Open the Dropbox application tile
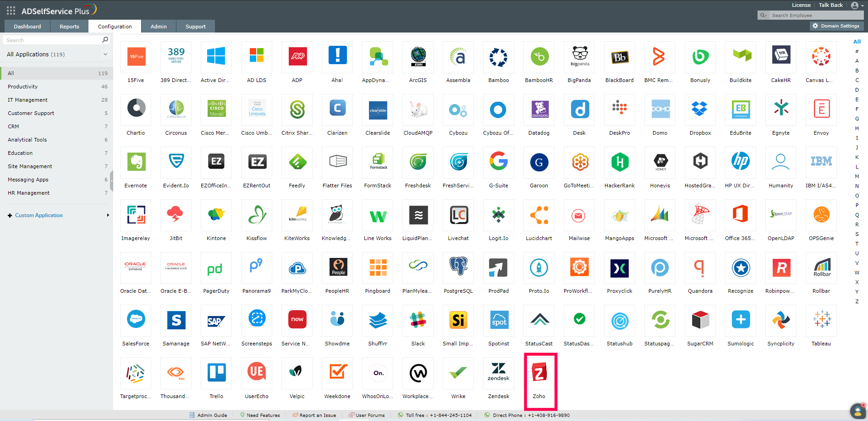Viewport: 868px width, 421px height. click(700, 109)
